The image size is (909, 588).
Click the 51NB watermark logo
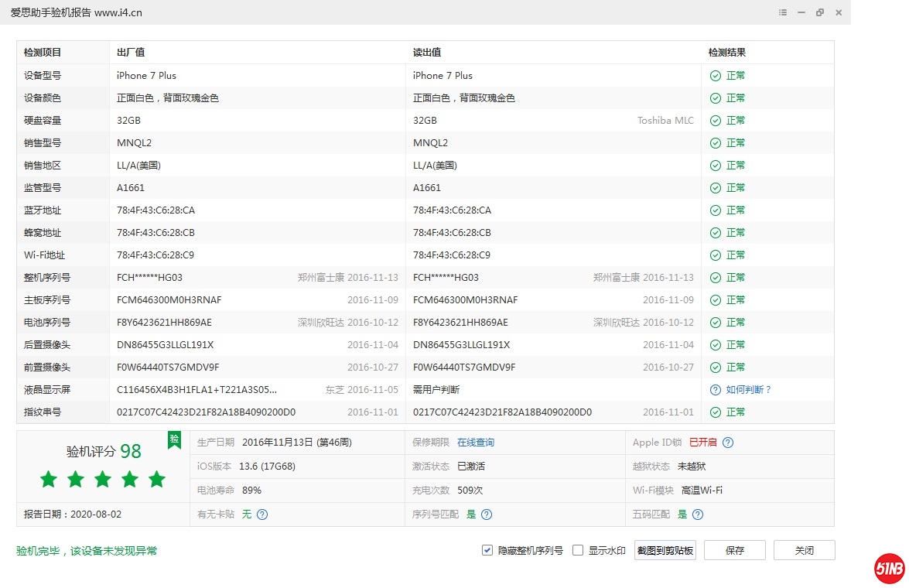tap(889, 569)
